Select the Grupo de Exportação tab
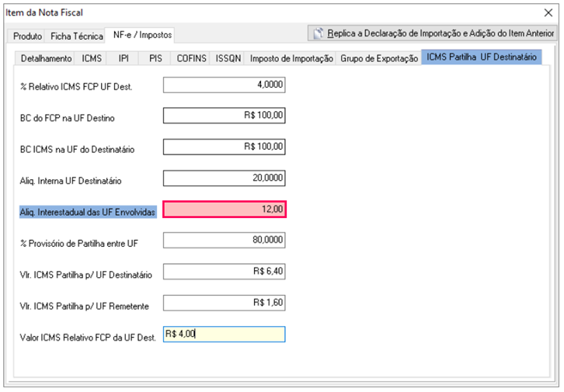This screenshot has width=564, height=392. click(x=379, y=58)
